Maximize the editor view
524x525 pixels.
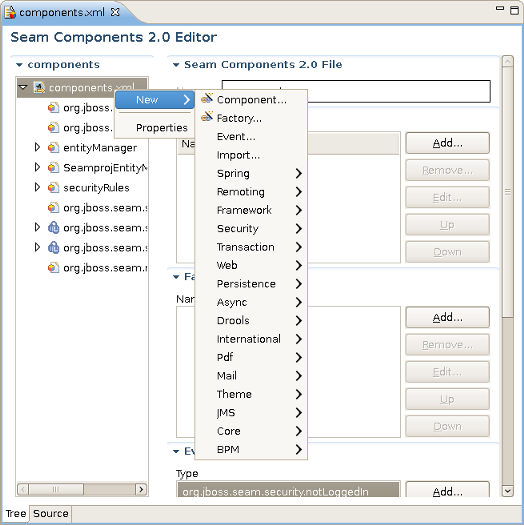pos(514,10)
